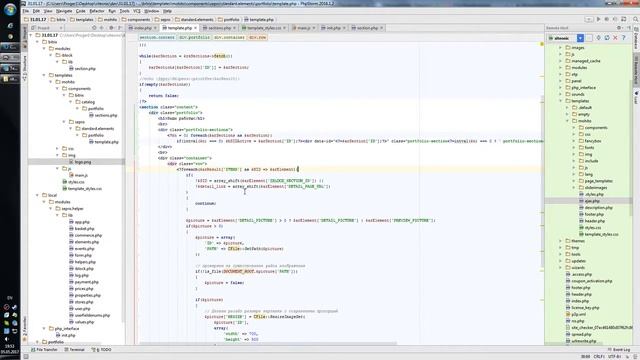640x360 pixels.
Task: Click the 'div.portfolio' code breadcrumb
Action: click(x=194, y=37)
